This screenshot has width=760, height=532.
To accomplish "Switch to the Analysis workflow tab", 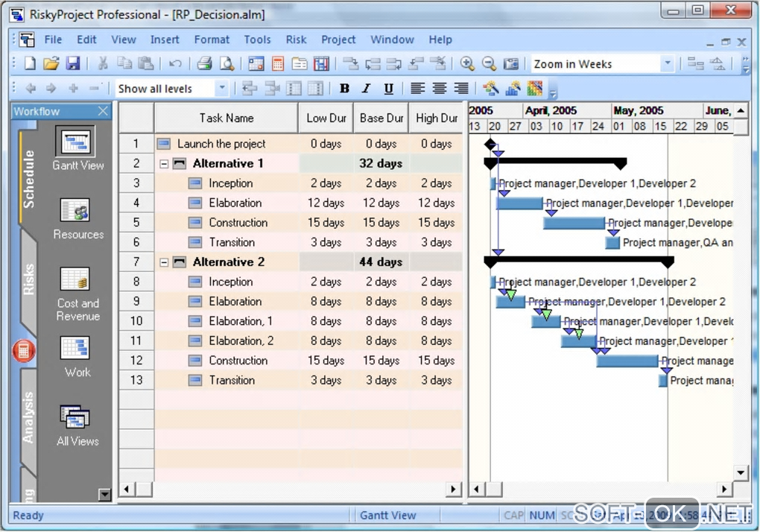I will [x=28, y=417].
